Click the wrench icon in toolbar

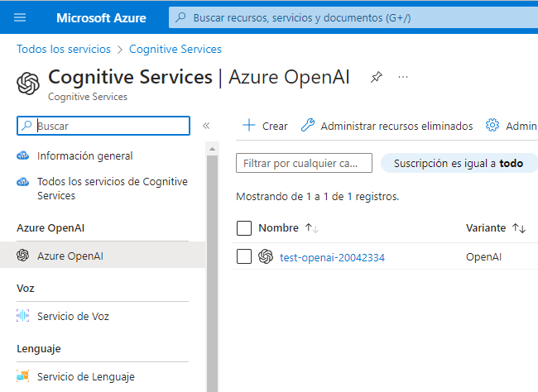[x=308, y=125]
